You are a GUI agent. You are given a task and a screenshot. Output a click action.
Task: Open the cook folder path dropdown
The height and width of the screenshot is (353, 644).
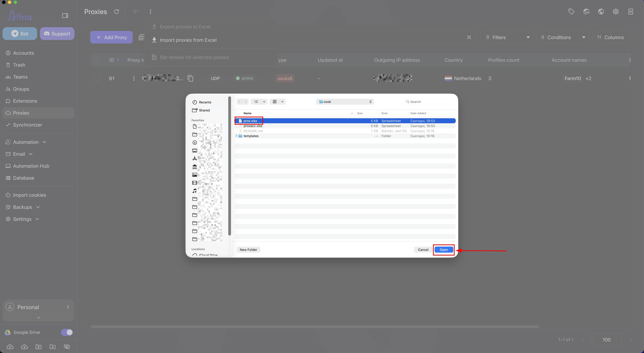point(345,101)
